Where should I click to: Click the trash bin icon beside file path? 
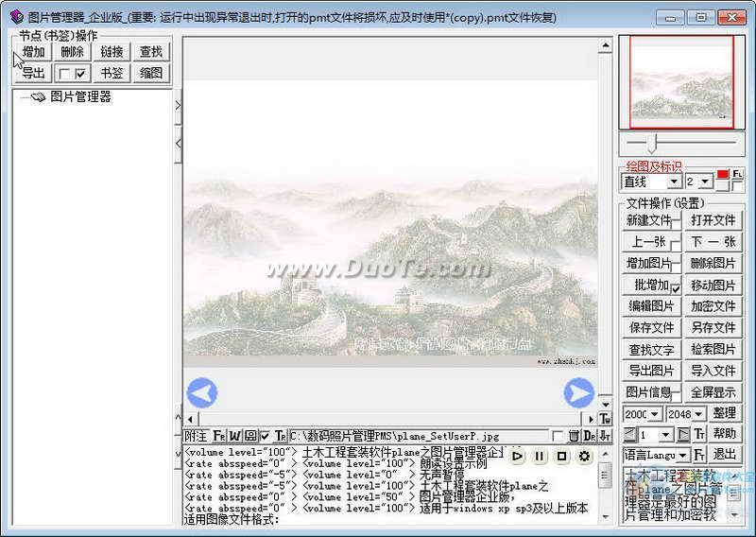click(x=574, y=436)
